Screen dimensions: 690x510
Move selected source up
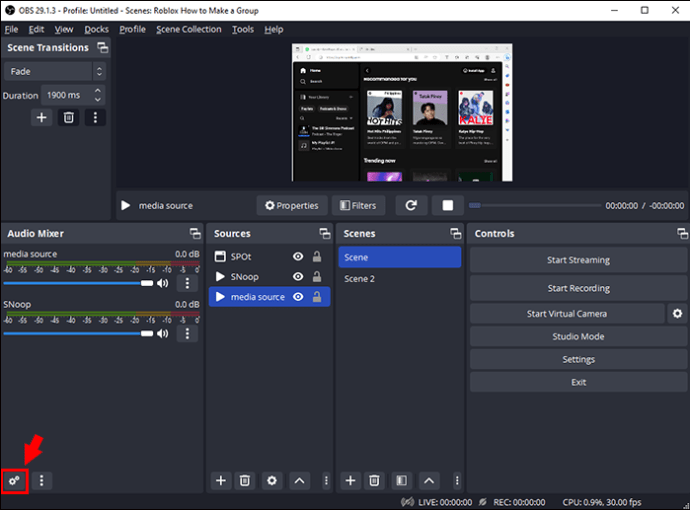point(299,481)
